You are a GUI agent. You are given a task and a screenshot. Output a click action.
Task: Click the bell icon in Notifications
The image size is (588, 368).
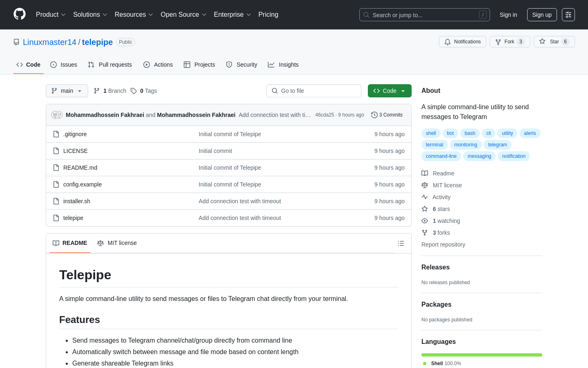coord(448,42)
